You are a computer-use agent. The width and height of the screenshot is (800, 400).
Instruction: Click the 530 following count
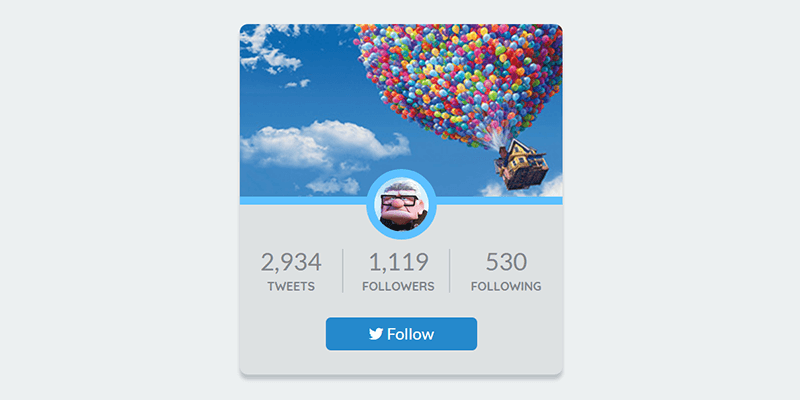coord(506,262)
